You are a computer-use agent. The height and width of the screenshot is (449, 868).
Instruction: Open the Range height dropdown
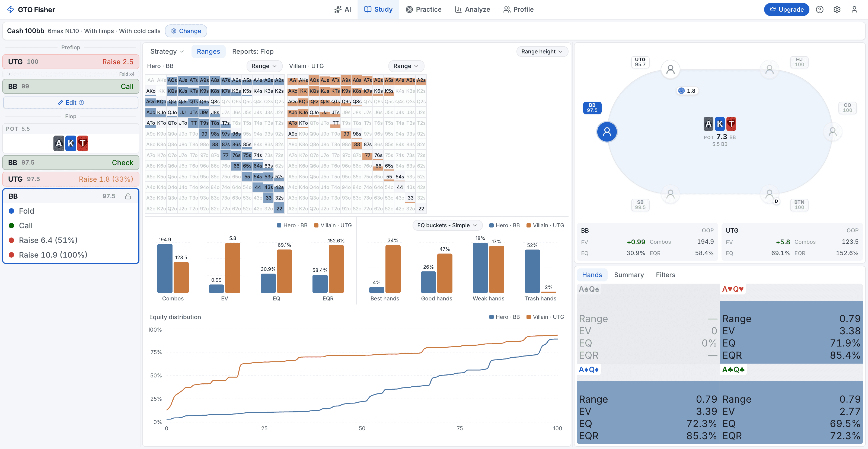(542, 52)
